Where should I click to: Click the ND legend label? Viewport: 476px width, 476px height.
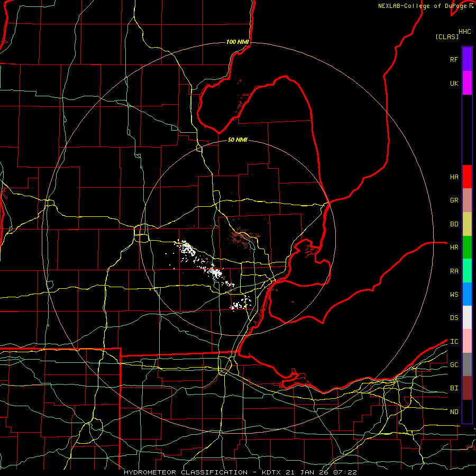pyautogui.click(x=454, y=412)
